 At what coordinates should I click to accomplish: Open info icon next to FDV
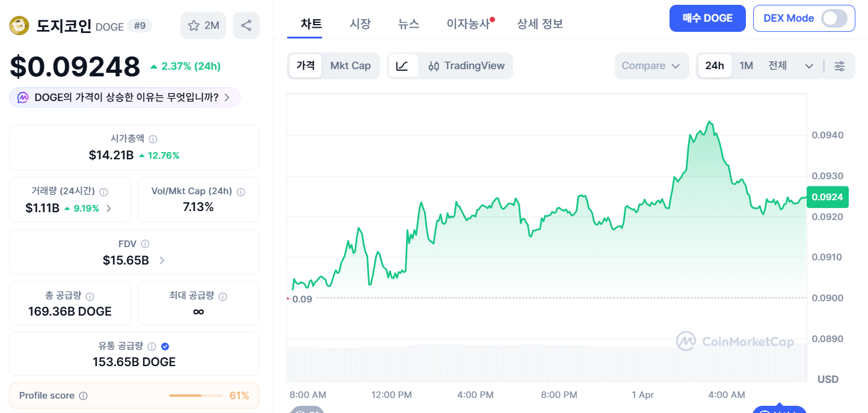tap(145, 244)
